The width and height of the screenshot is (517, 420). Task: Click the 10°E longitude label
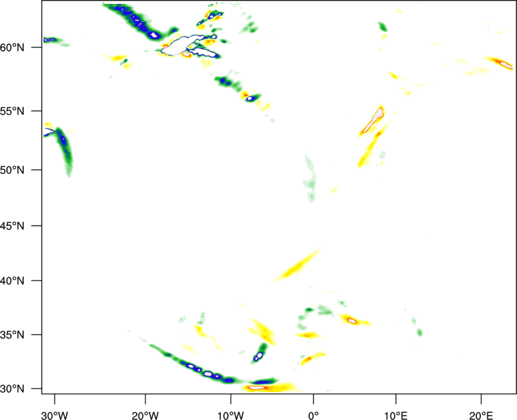(x=396, y=415)
